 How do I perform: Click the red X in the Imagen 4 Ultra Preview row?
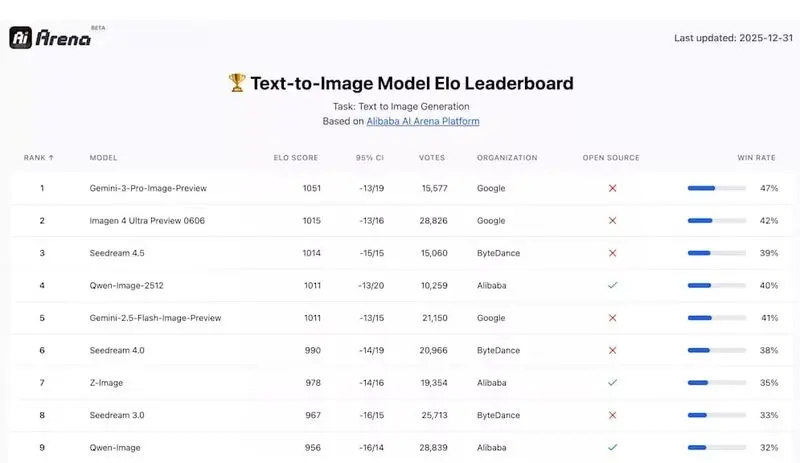(612, 221)
